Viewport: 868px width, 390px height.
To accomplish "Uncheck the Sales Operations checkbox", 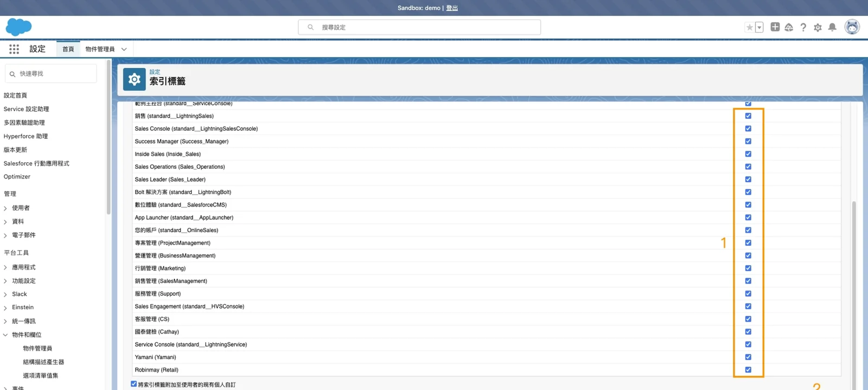I will pyautogui.click(x=748, y=167).
